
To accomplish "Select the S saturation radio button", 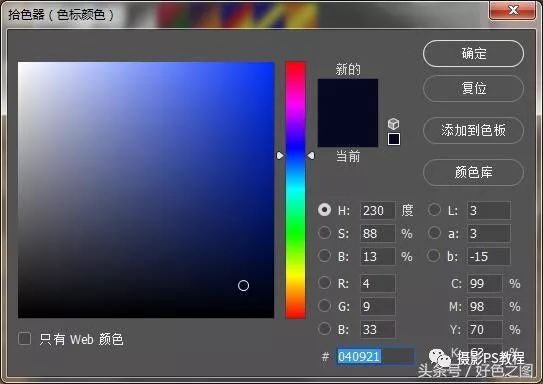I will point(324,233).
